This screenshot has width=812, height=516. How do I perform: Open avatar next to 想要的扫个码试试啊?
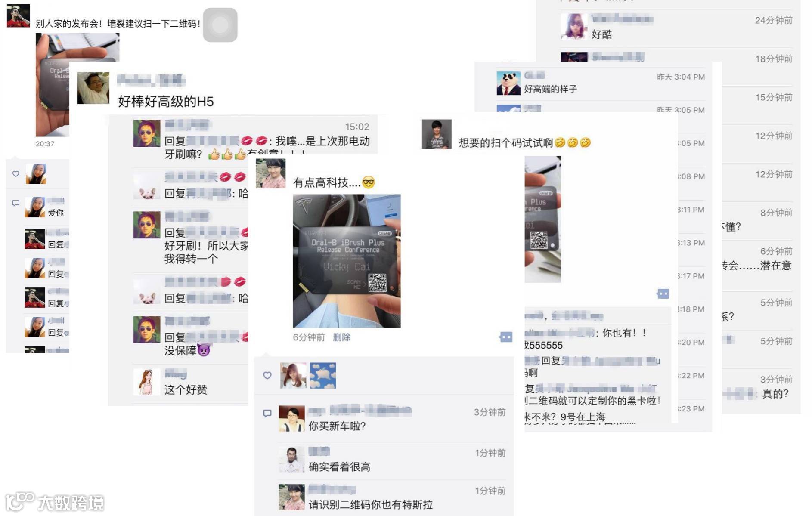point(437,134)
